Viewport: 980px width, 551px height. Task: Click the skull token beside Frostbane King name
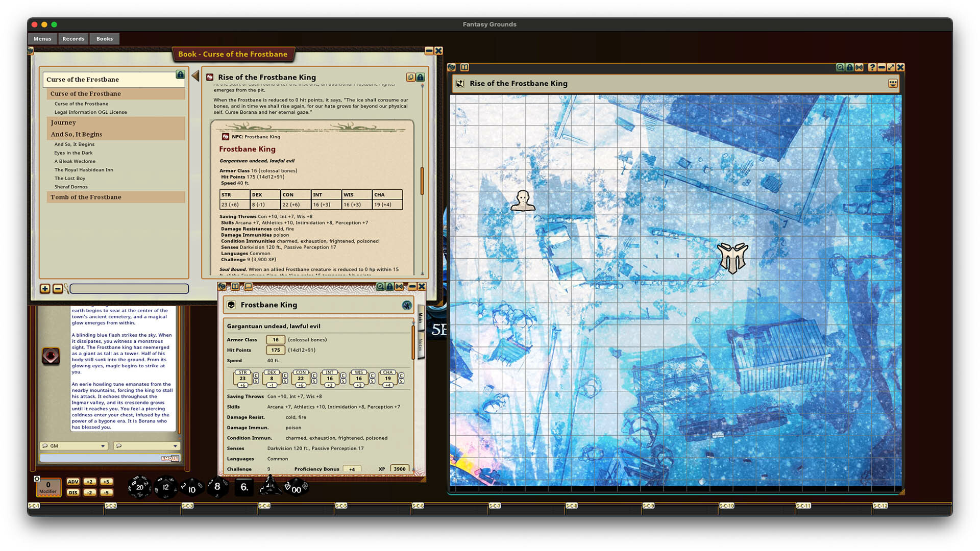pos(232,305)
